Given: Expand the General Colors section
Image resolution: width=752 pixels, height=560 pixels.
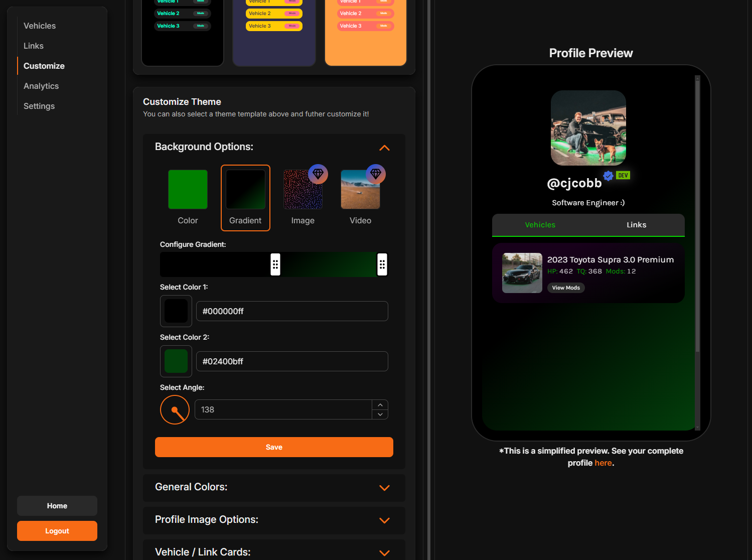Looking at the screenshot, I should 274,488.
